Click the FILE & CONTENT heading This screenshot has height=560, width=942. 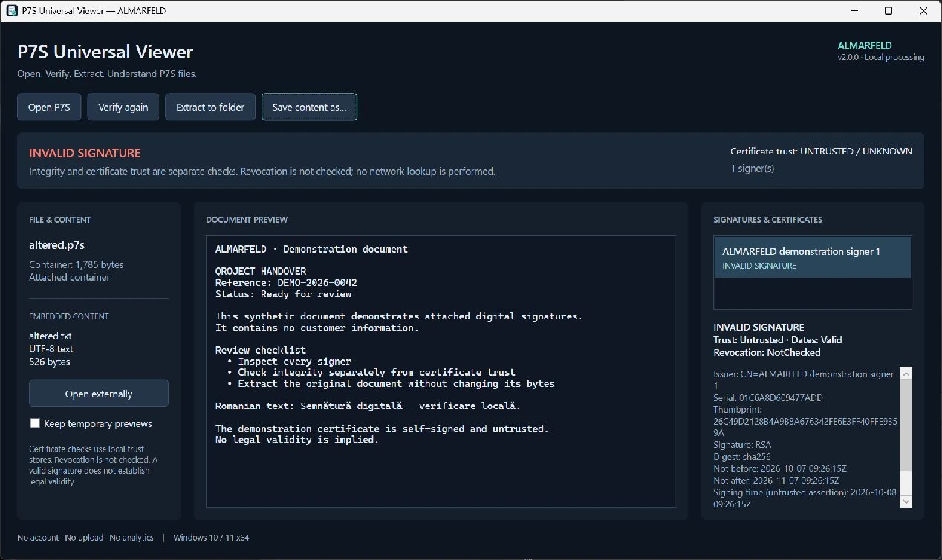click(59, 220)
